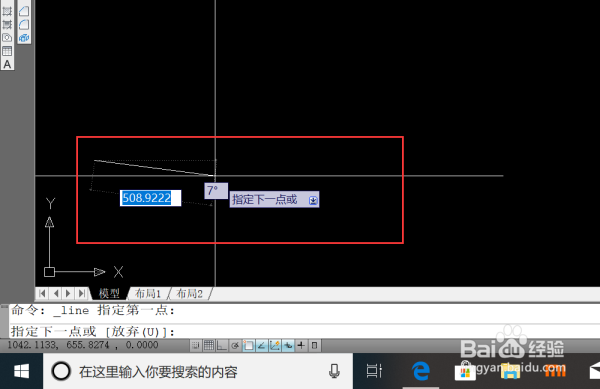Toggle Dynamic UCS in status bar

[275, 346]
